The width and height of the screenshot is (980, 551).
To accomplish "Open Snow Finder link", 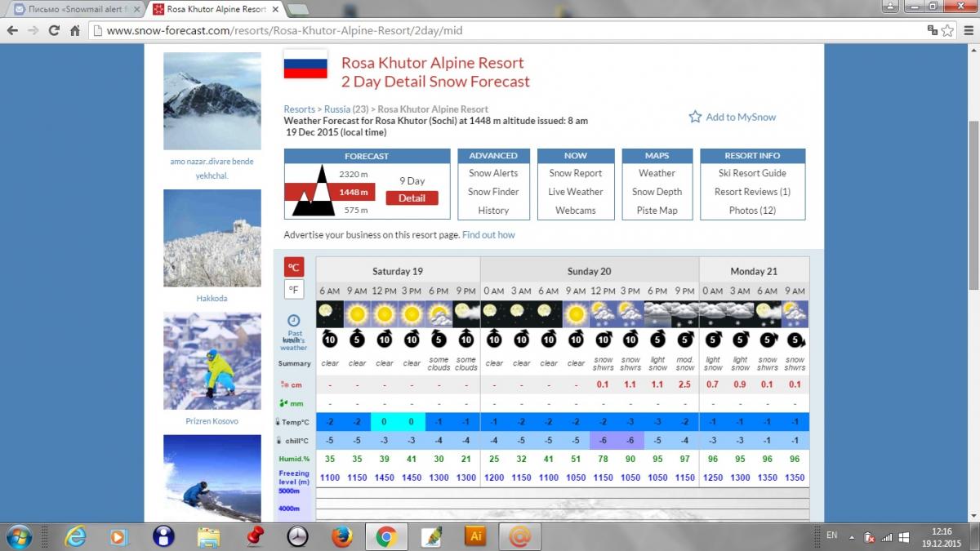I will (x=493, y=192).
